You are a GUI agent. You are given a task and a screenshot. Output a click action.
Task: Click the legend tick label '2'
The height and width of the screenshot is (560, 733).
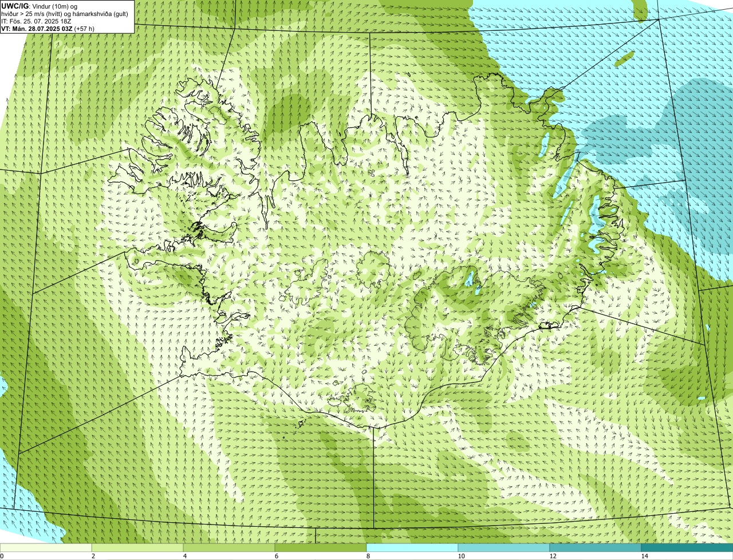click(x=93, y=556)
